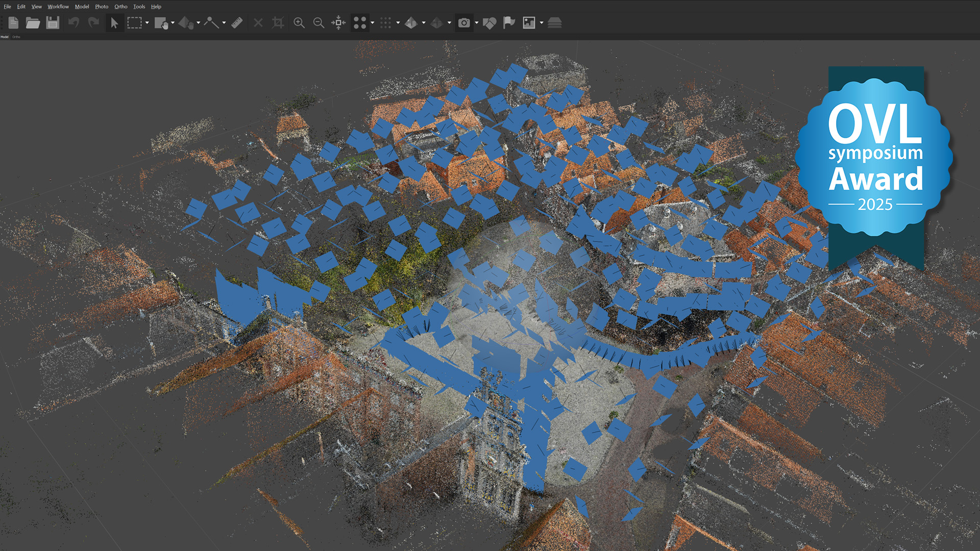This screenshot has width=980, height=551.
Task: Toggle point cloud display icon
Action: [359, 22]
